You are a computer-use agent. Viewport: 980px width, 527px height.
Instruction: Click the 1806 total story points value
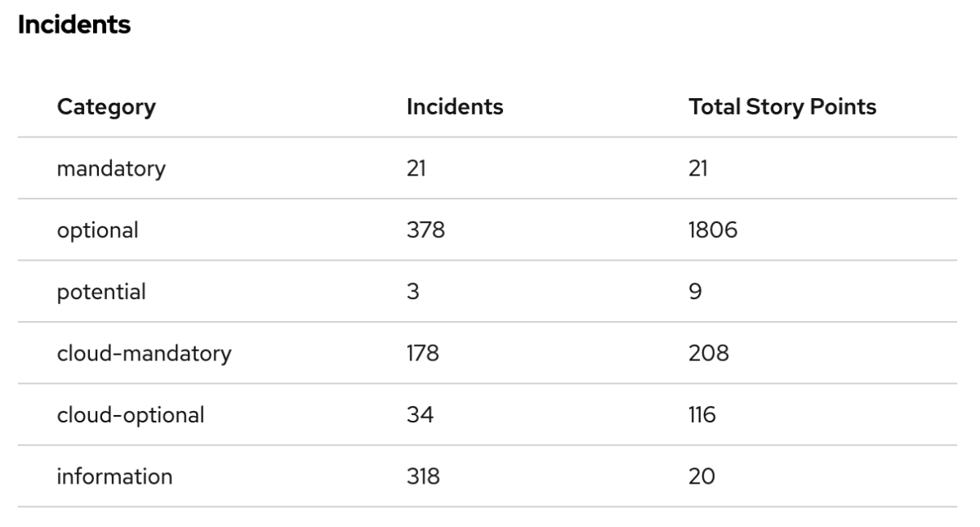click(713, 230)
